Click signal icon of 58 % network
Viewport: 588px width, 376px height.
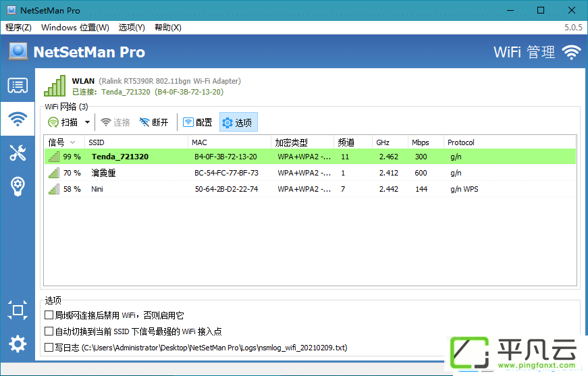click(x=54, y=189)
